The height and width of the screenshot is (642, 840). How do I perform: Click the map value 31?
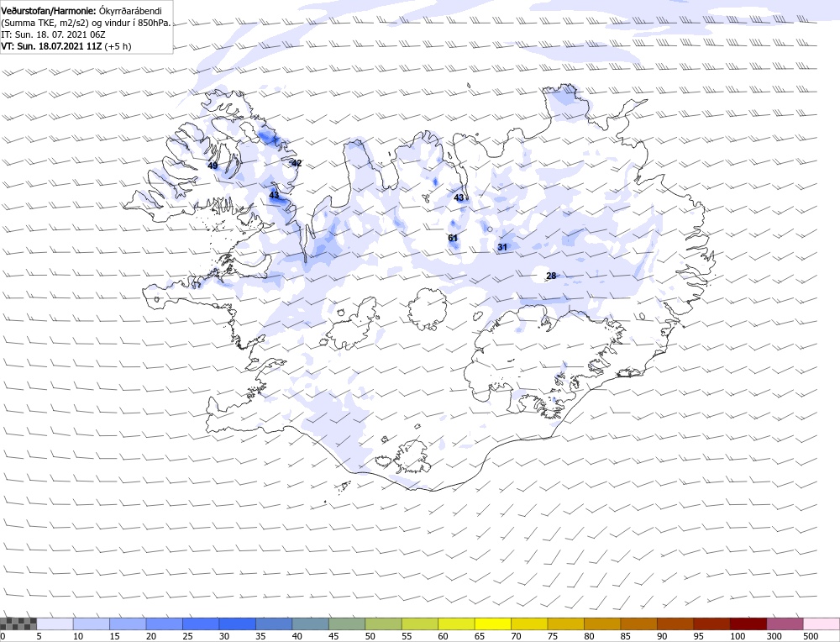(x=502, y=247)
